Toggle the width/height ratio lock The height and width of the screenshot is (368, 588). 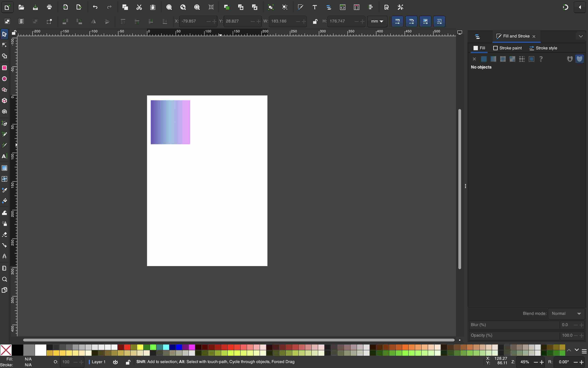click(315, 21)
